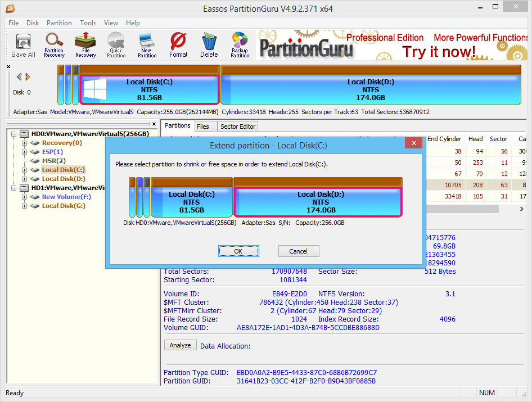
Task: Launch the File Recovery tool
Action: (x=85, y=45)
